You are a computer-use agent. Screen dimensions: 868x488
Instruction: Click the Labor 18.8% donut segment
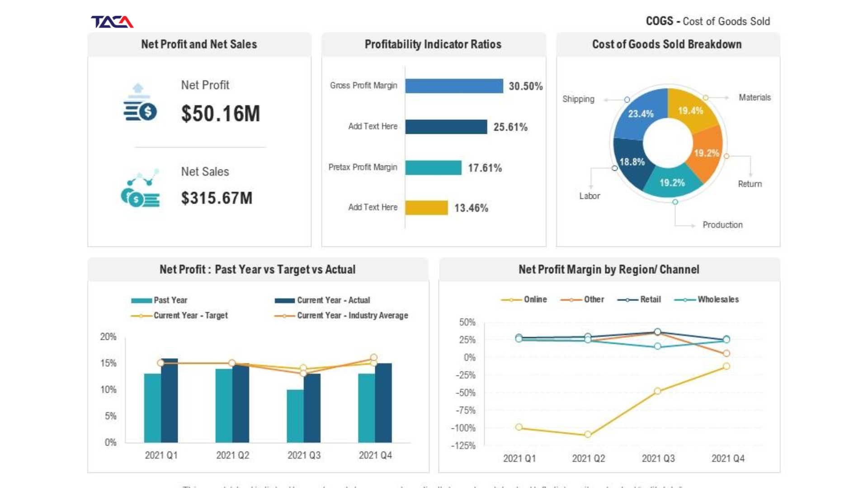[x=632, y=163]
